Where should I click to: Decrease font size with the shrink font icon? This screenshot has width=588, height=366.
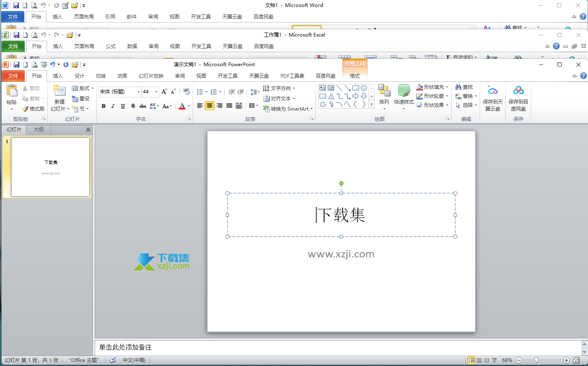pos(173,92)
